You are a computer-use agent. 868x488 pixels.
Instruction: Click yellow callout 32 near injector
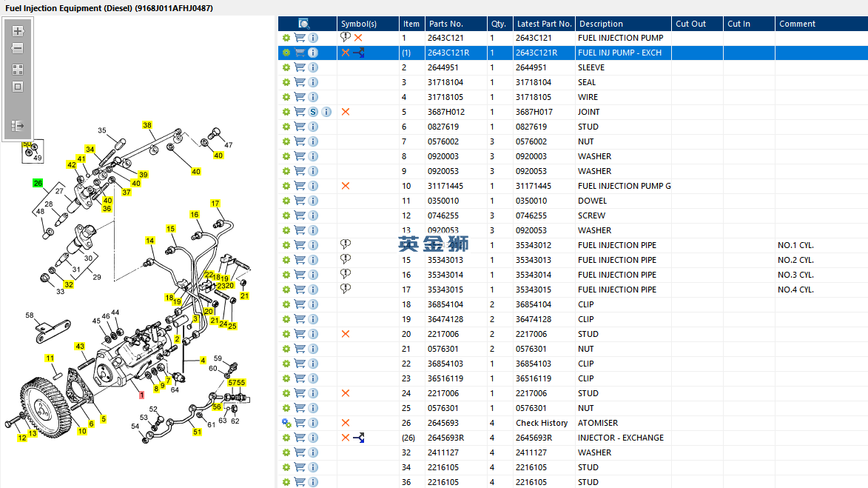tap(69, 284)
